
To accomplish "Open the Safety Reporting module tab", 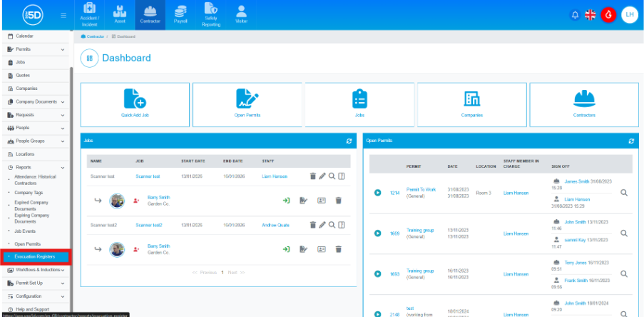I will click(211, 15).
